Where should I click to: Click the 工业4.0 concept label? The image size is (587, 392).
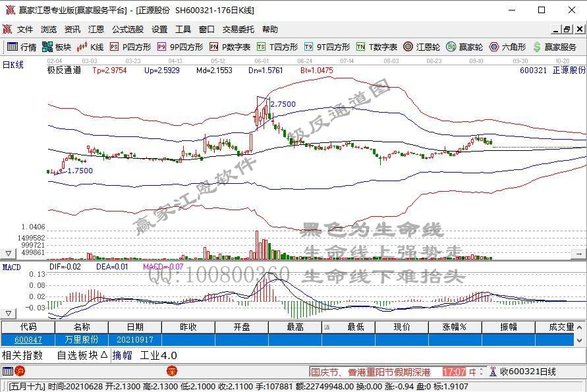[x=158, y=355]
